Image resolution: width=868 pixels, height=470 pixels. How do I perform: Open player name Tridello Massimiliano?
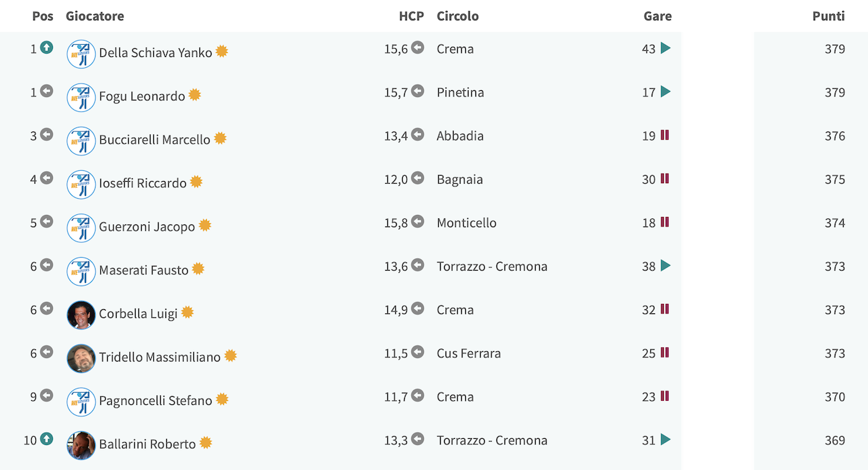(x=159, y=357)
